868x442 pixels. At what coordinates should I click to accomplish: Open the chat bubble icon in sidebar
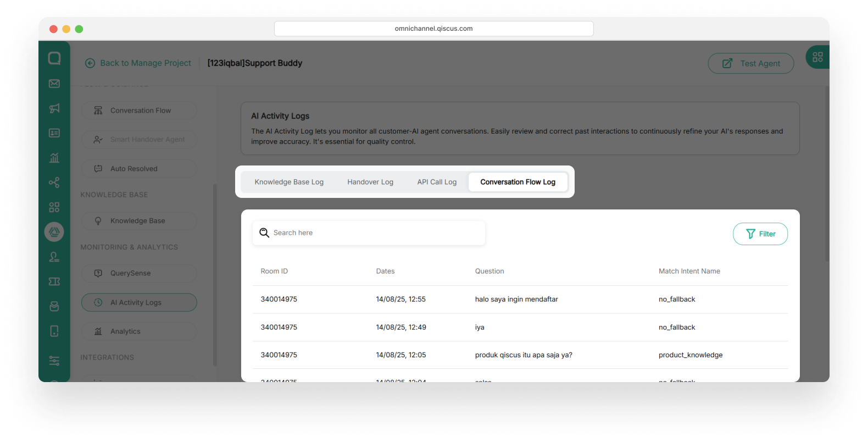[54, 58]
